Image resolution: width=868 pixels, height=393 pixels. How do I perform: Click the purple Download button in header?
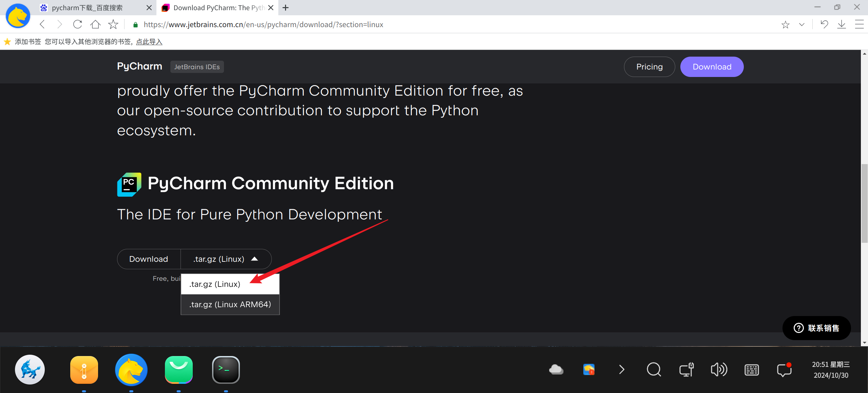point(712,67)
